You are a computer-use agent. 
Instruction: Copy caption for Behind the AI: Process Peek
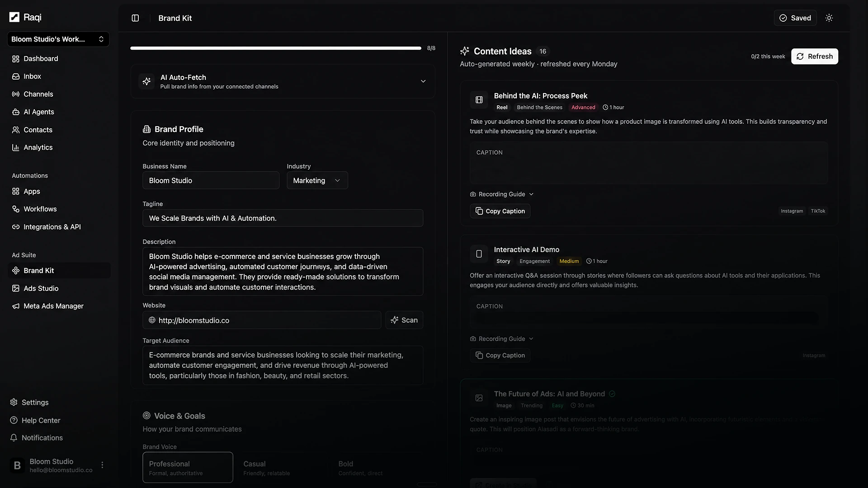(500, 211)
